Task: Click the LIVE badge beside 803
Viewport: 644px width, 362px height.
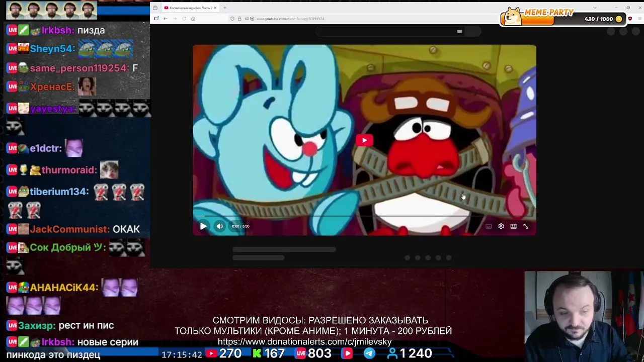Action: click(x=301, y=353)
